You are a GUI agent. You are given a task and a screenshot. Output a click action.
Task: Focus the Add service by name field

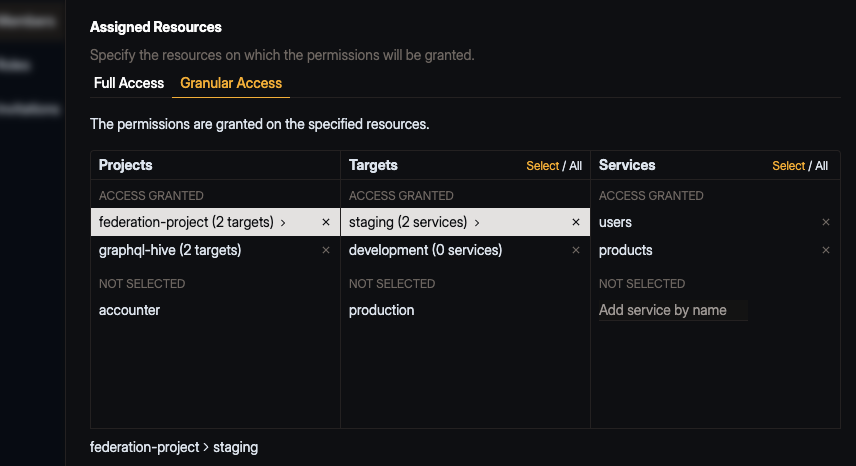(672, 310)
